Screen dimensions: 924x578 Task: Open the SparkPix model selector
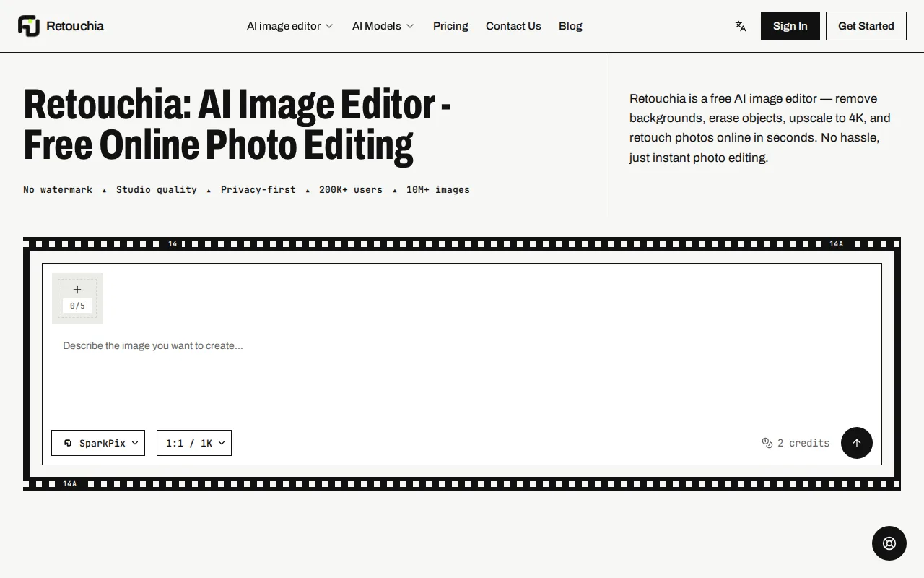tap(98, 443)
